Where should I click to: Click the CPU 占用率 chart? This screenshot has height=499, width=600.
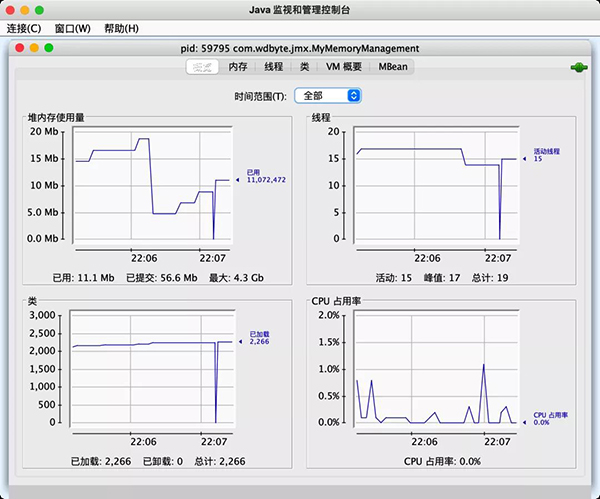[436, 369]
